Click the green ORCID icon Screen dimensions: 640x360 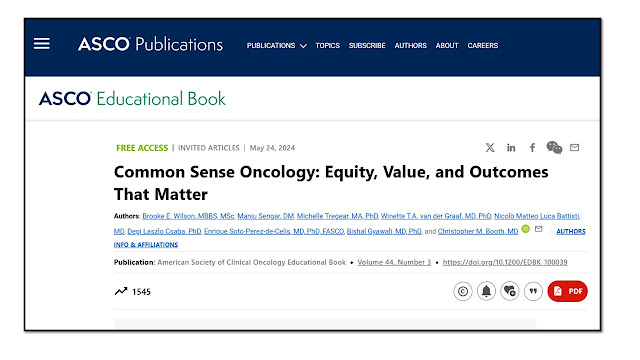pos(526,229)
